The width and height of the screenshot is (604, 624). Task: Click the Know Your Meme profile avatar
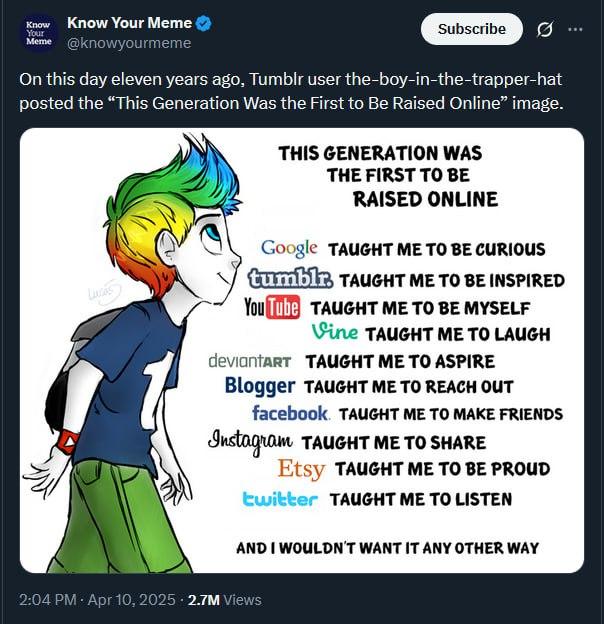click(x=39, y=32)
